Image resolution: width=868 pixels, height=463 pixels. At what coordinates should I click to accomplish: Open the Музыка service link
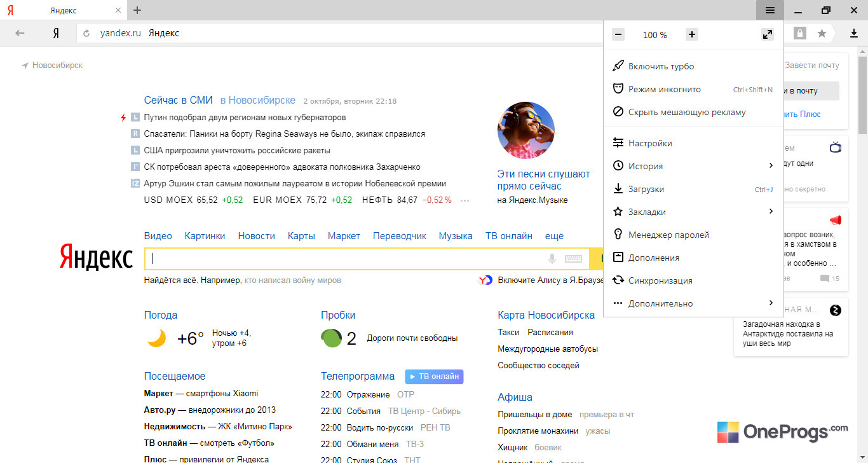tap(456, 236)
